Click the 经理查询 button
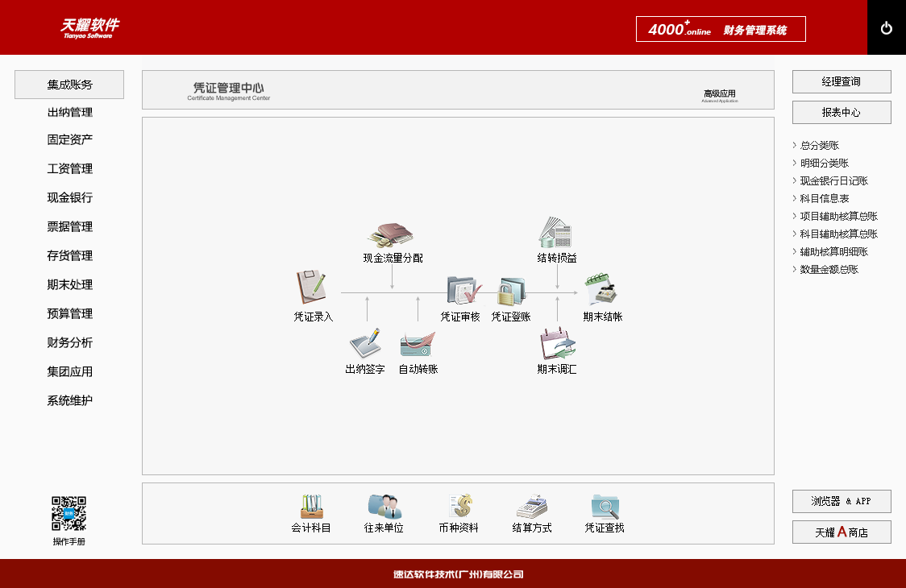The image size is (906, 588). [842, 81]
